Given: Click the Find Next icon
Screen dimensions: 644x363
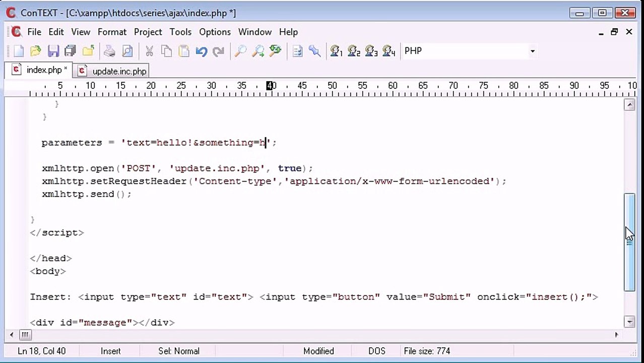Looking at the screenshot, I should [258, 51].
